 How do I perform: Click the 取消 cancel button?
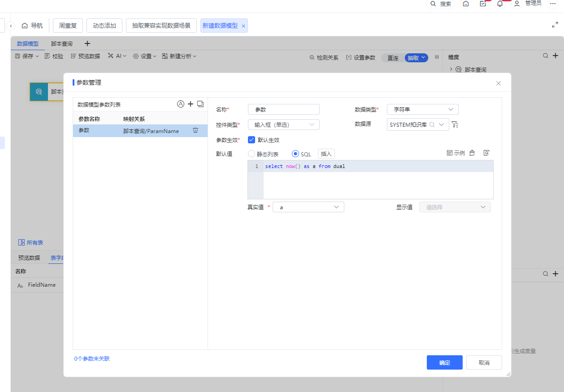(484, 362)
